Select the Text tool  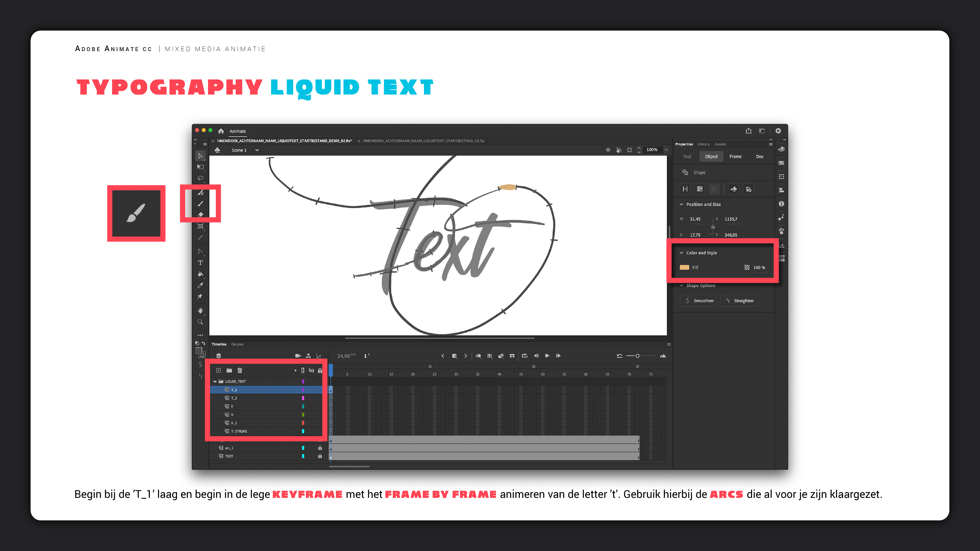200,263
